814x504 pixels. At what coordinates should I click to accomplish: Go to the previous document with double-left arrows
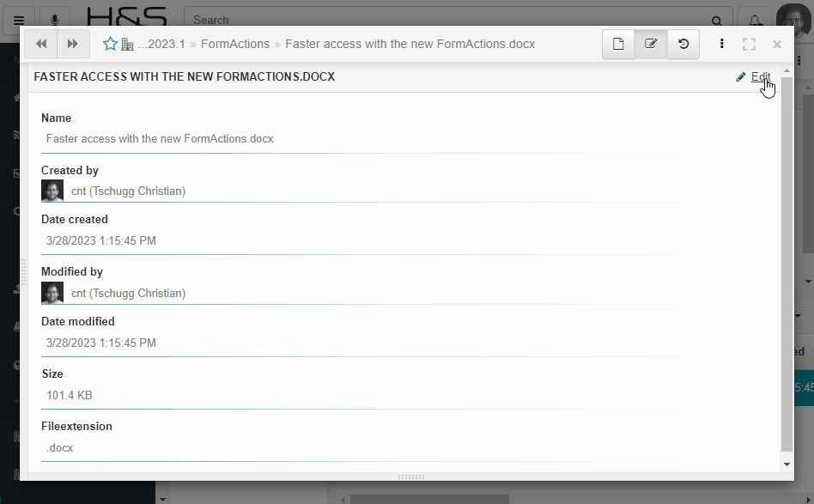(x=41, y=44)
